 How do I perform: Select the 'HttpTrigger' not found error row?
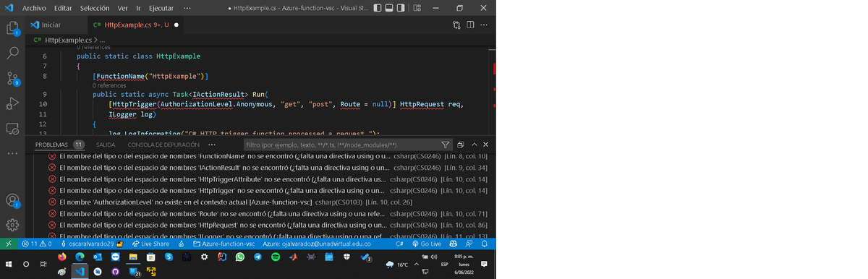(260, 190)
